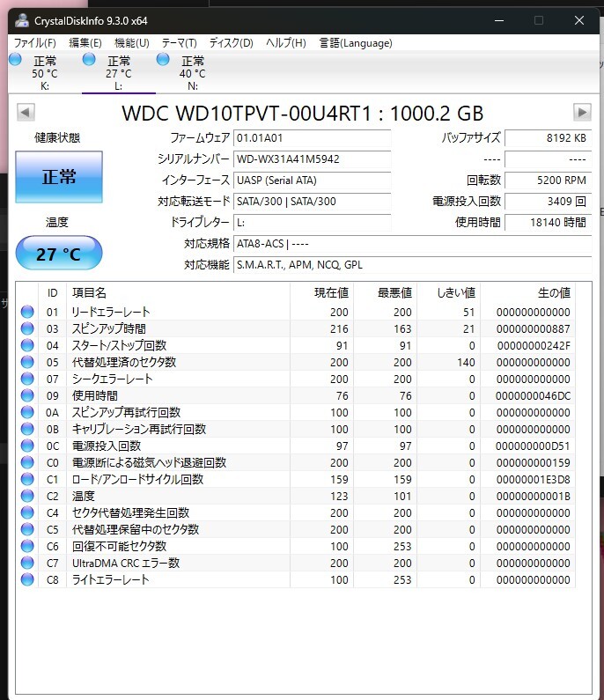
Task: Click the transfer mode field SATA/300 | SATA/300
Action: point(312,202)
